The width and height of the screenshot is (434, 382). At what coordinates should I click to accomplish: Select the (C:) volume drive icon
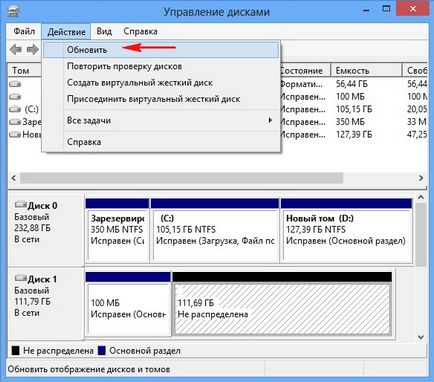(x=15, y=109)
